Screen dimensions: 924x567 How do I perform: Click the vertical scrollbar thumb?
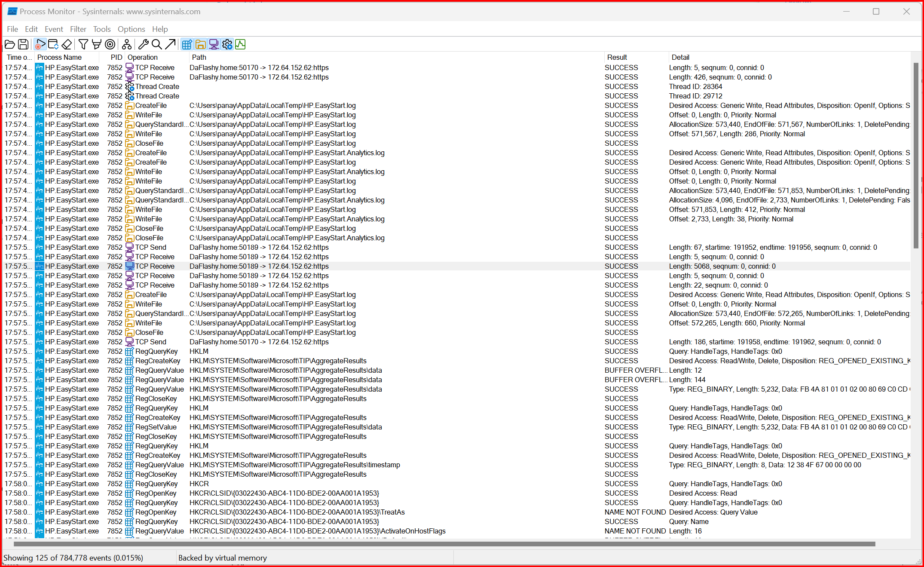pyautogui.click(x=915, y=155)
